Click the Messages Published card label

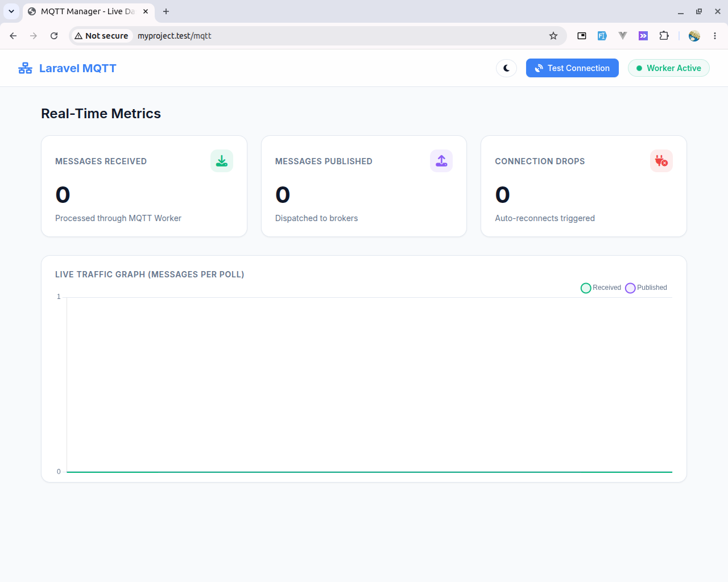tap(324, 161)
